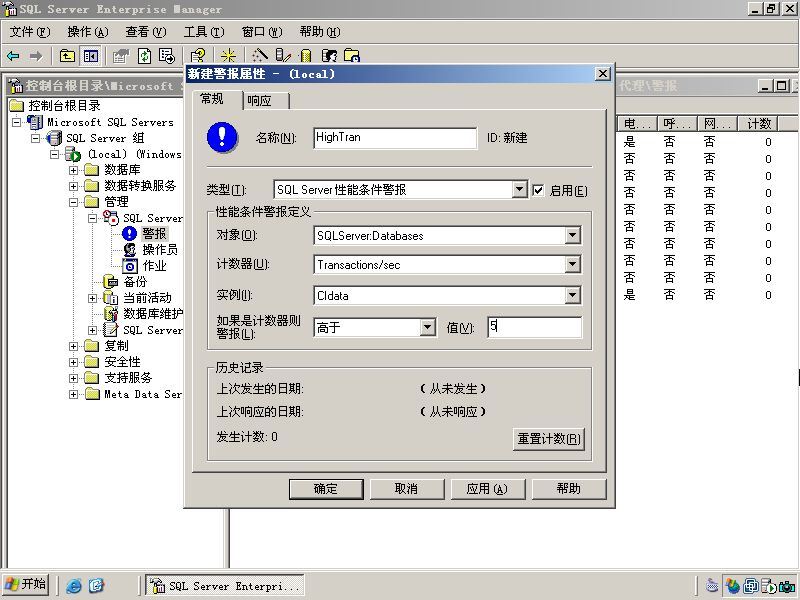This screenshot has height=600, width=800.
Task: Toggle the 启用 enabled checkbox
Action: click(538, 190)
